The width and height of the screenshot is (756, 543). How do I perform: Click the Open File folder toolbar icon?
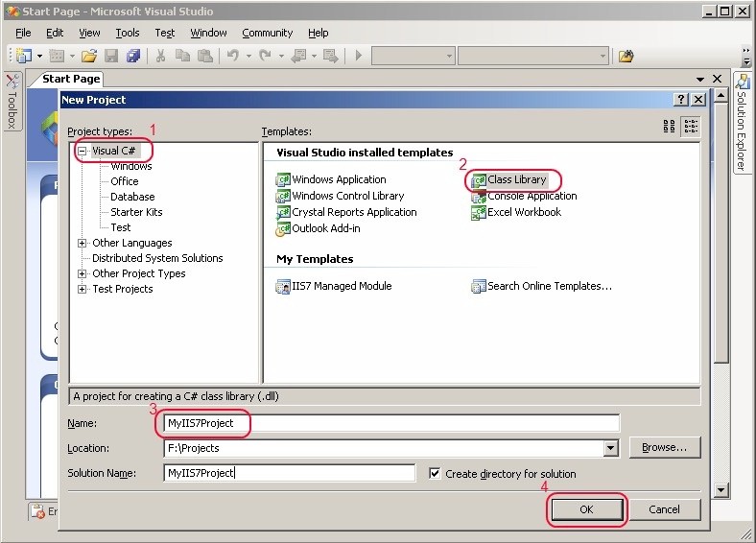89,56
